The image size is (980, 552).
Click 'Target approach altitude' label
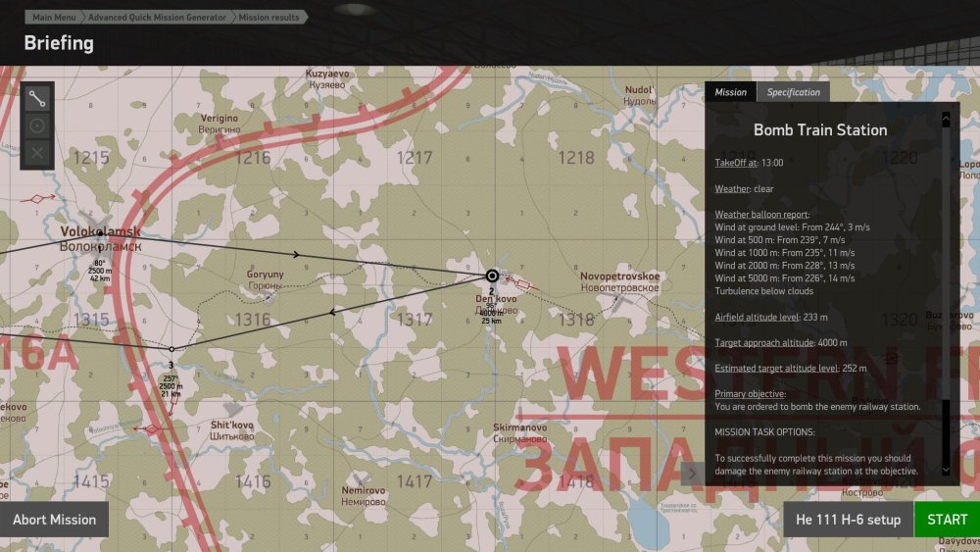tap(764, 342)
